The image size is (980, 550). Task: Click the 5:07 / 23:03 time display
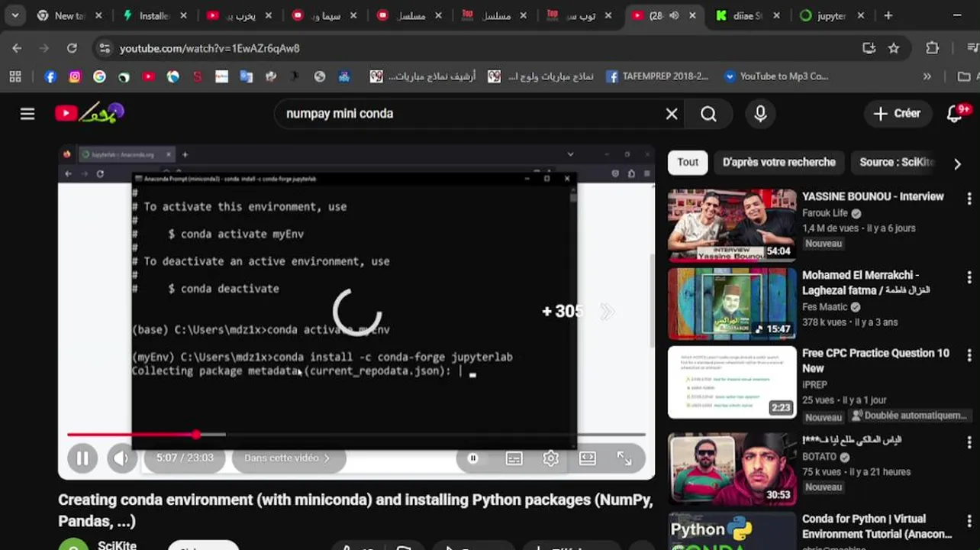coord(185,458)
